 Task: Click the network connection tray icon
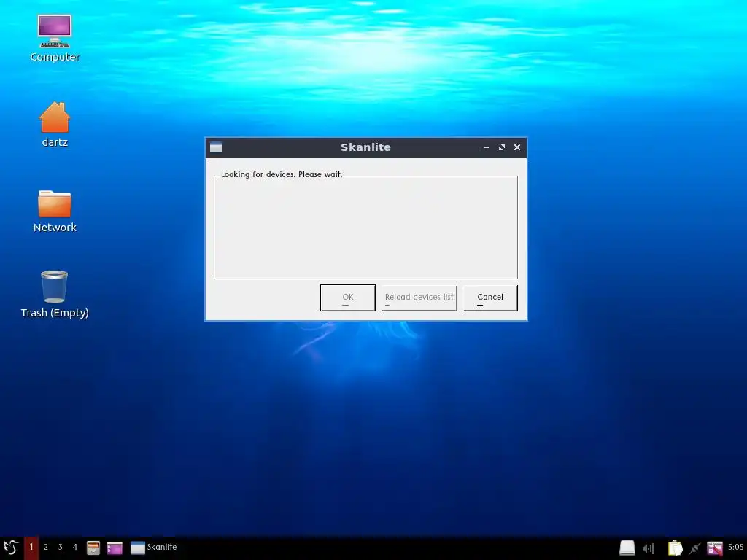[x=695, y=548]
